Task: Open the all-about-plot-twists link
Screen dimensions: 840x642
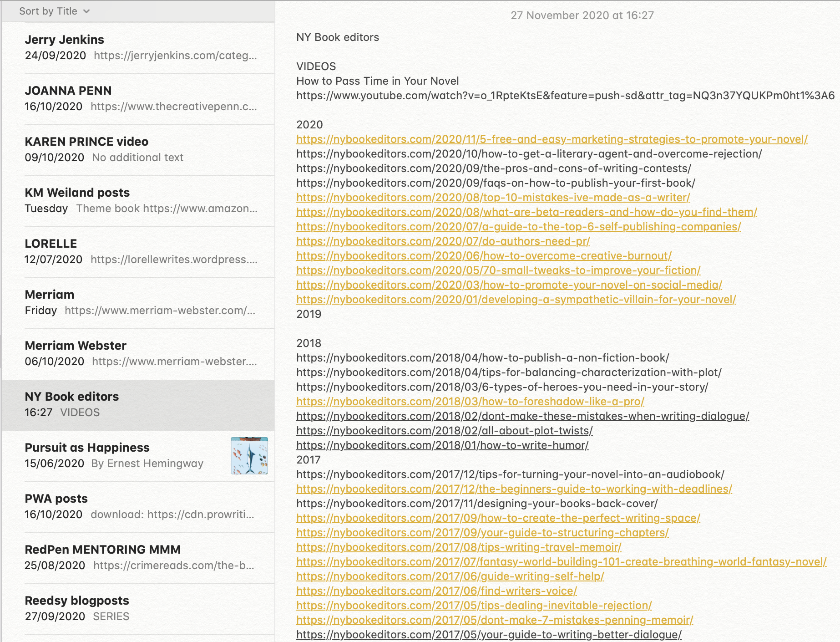Action: tap(445, 431)
